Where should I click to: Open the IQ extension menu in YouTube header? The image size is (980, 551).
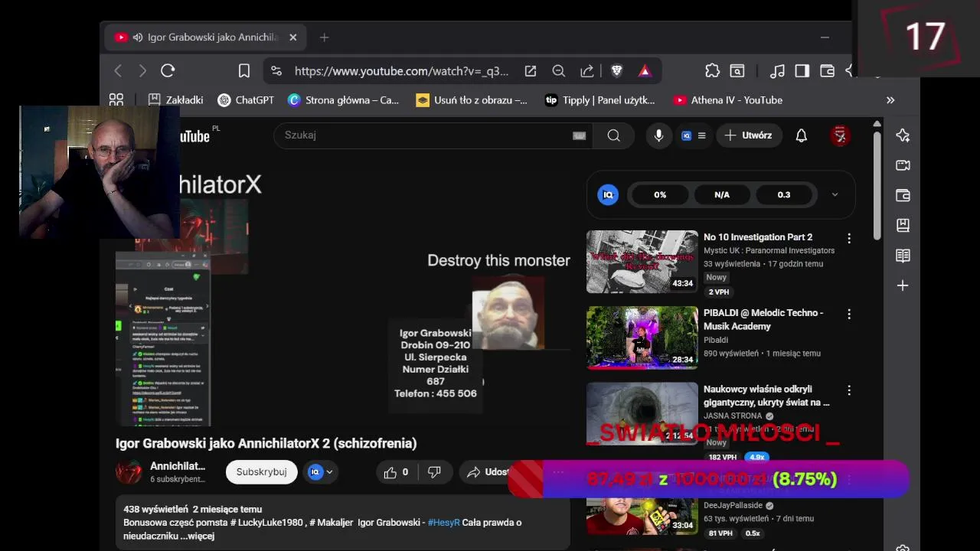pos(694,135)
